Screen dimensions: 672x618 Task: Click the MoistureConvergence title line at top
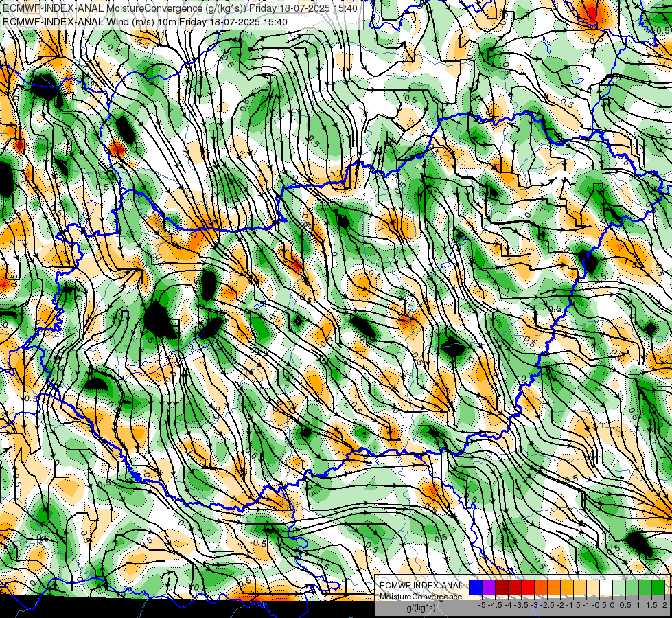point(180,8)
